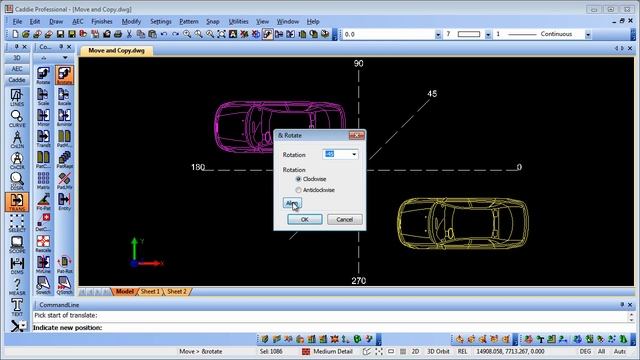Screen dimensions: 640x360
Task: Click OK in the Rotate dialog
Action: (x=304, y=219)
